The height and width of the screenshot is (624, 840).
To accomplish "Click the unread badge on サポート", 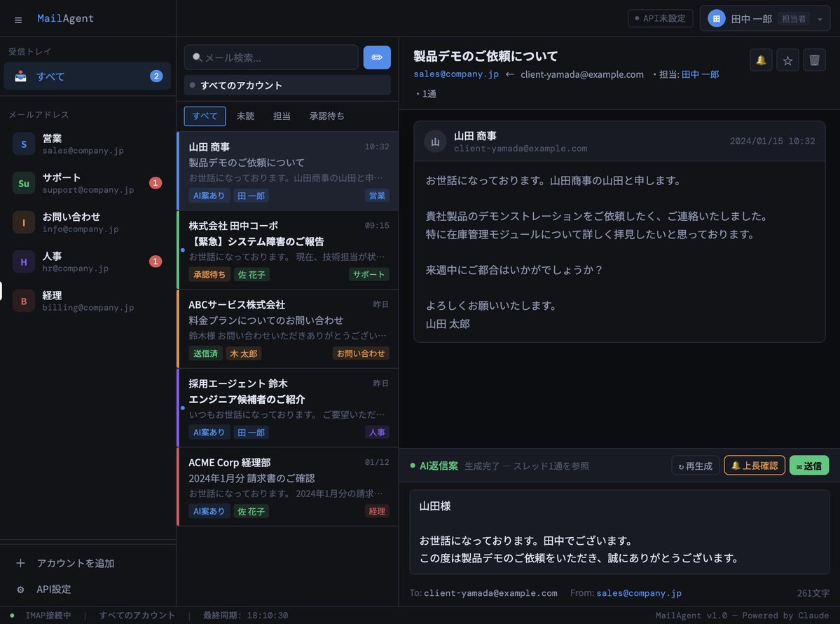I will (x=156, y=183).
